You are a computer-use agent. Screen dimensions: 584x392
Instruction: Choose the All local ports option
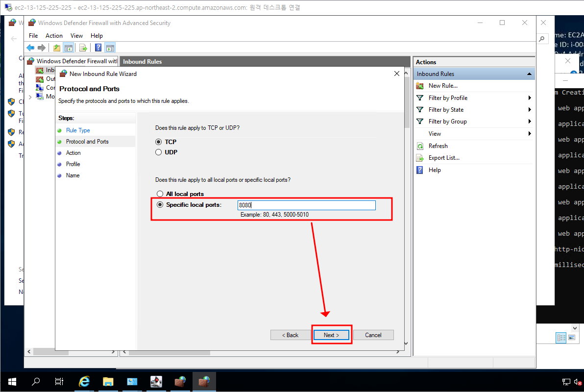click(160, 194)
